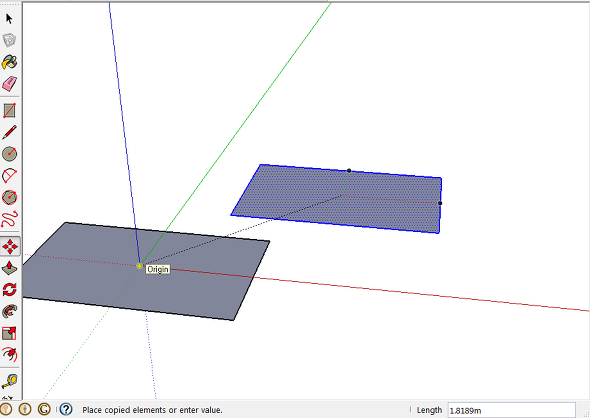Select the Tape Measure tool
The image size is (590, 418).
click(9, 381)
